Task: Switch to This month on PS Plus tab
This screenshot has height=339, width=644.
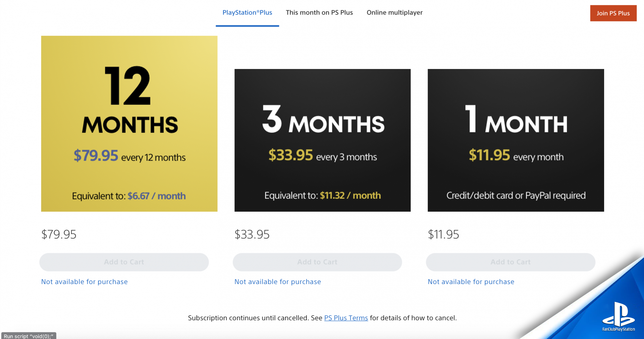Action: click(319, 13)
